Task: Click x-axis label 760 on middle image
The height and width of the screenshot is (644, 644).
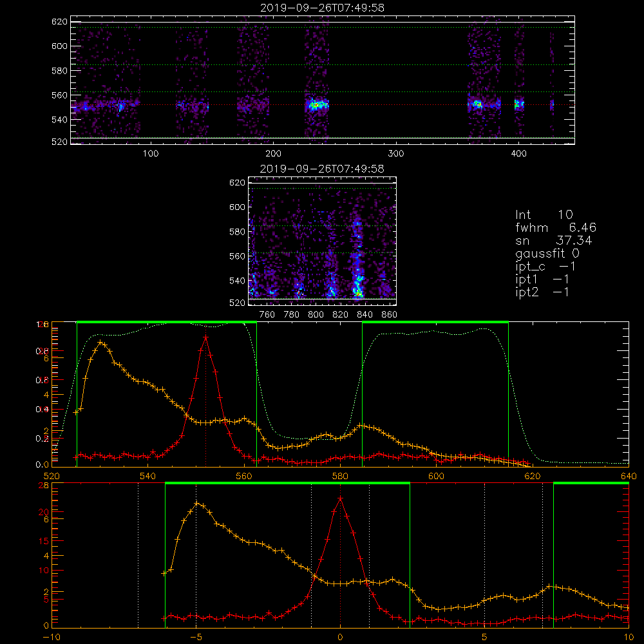Action: pos(267,315)
